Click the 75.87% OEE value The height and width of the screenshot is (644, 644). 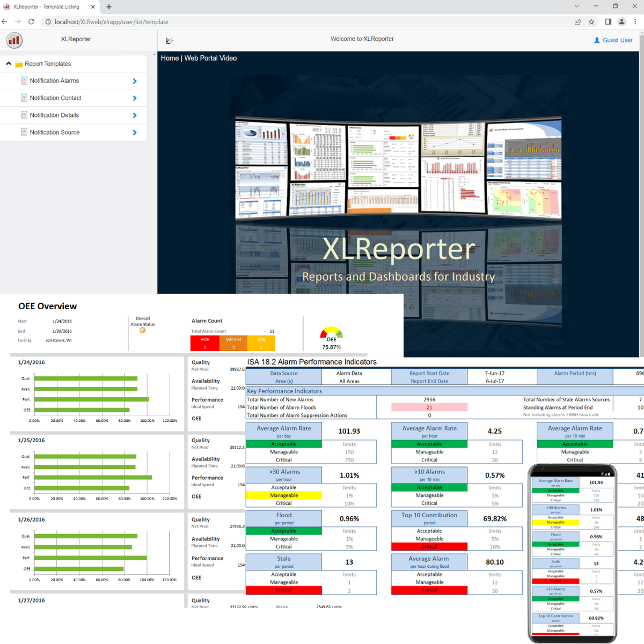332,347
